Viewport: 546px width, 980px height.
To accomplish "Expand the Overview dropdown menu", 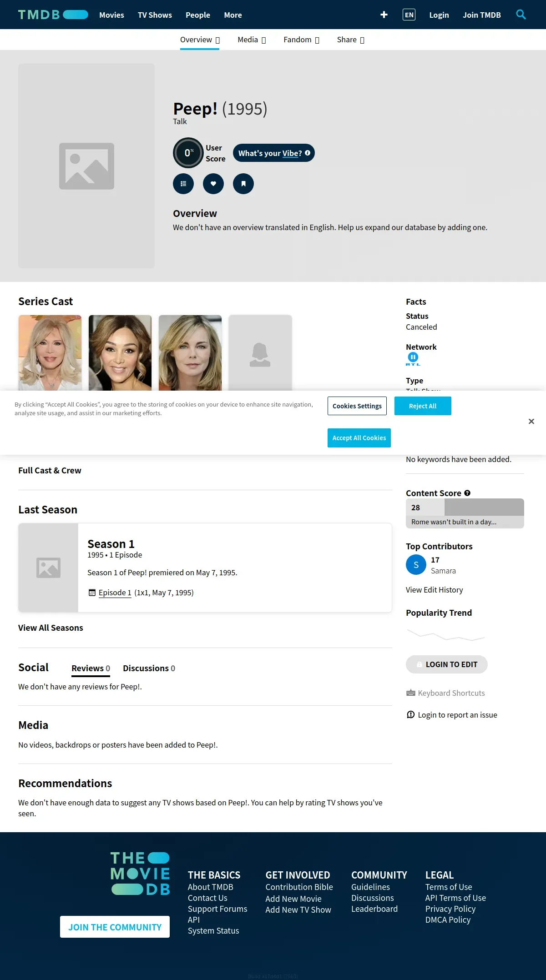I will point(200,40).
